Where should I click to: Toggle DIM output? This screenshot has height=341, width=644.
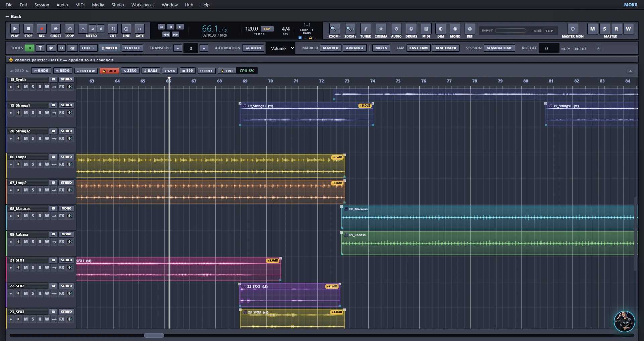coord(440,29)
